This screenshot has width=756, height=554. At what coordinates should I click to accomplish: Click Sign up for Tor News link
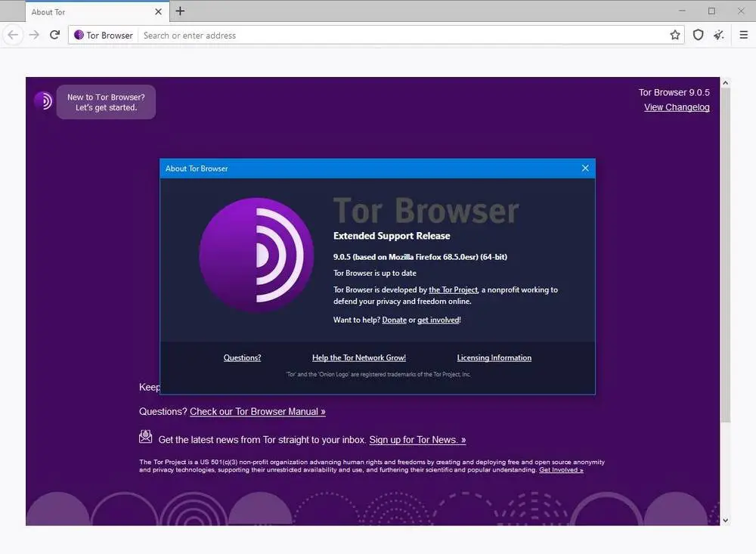tap(417, 440)
